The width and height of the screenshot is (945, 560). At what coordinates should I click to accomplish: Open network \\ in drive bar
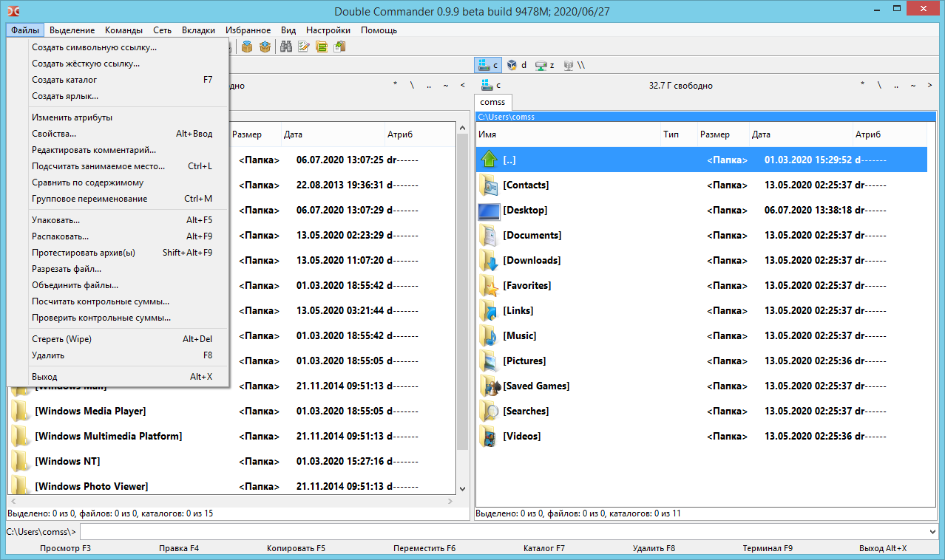point(574,65)
